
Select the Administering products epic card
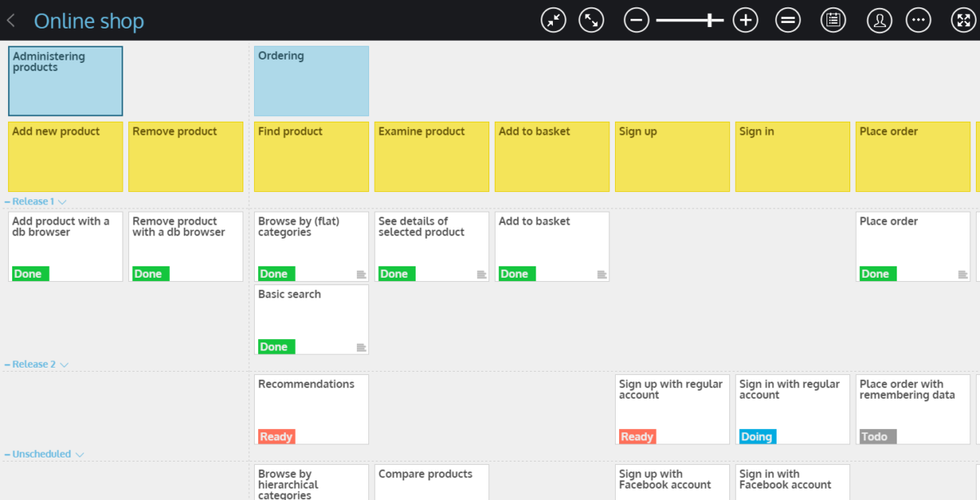[65, 80]
